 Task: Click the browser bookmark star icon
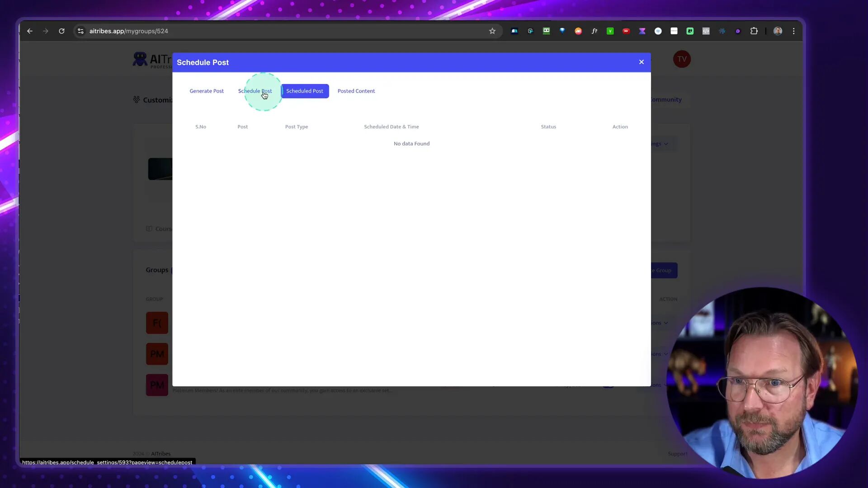click(x=492, y=31)
